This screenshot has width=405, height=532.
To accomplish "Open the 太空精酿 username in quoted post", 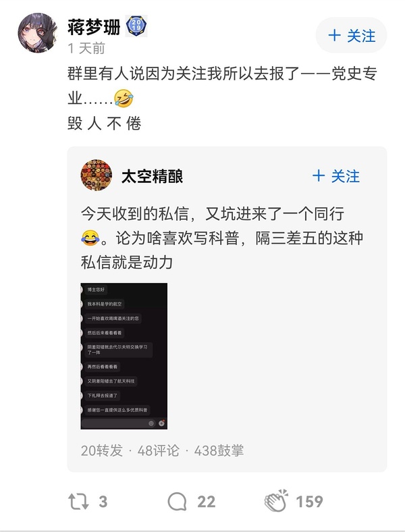I will tap(153, 176).
